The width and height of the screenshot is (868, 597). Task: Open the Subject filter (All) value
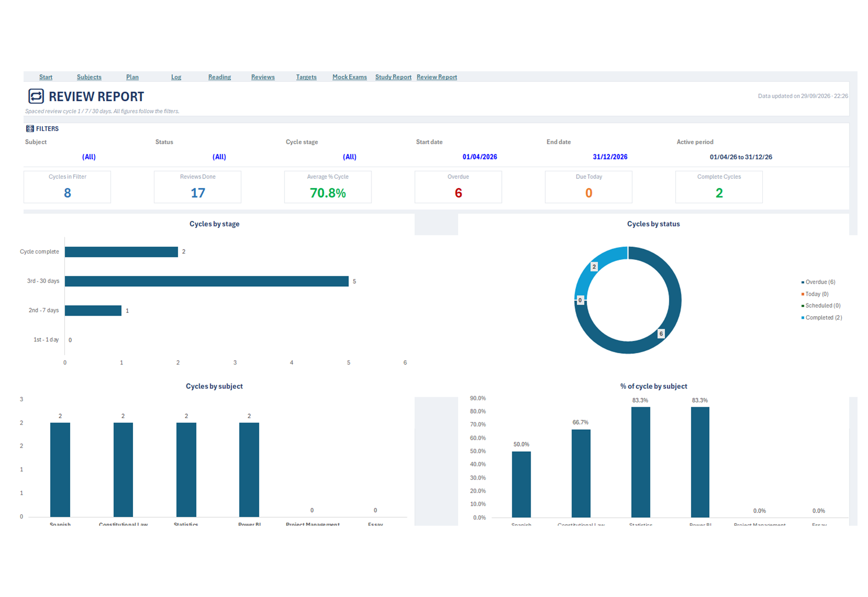89,157
